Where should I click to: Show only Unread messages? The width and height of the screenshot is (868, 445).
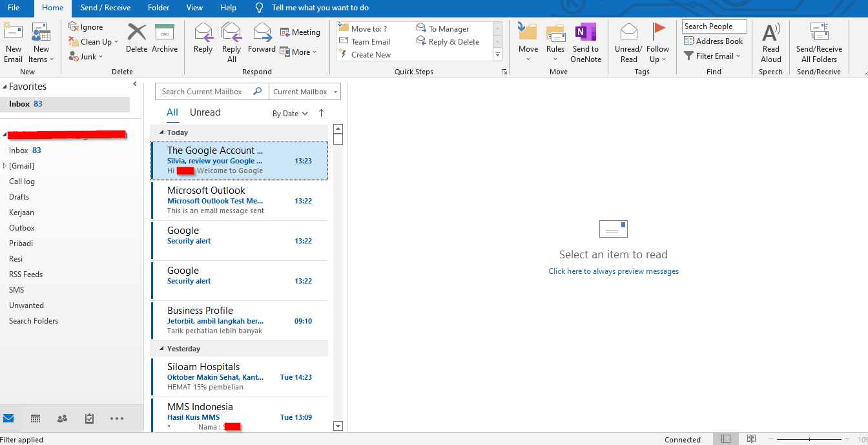coord(205,112)
